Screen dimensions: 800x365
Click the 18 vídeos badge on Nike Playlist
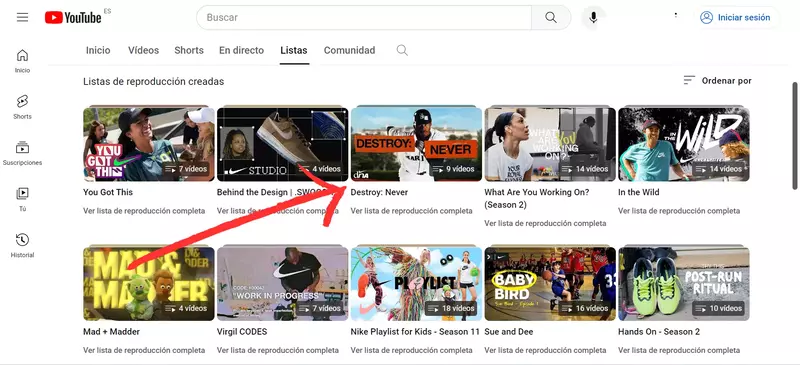[451, 308]
